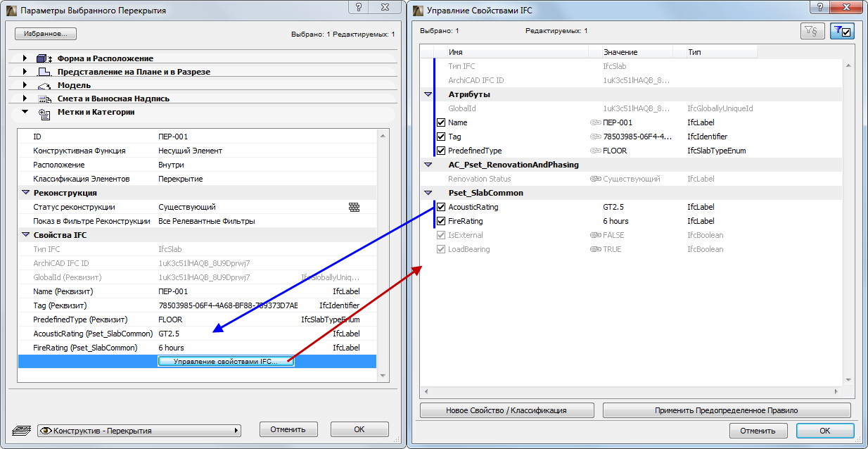Click Применить Предопределенное Правило button
The image size is (868, 449).
(727, 410)
